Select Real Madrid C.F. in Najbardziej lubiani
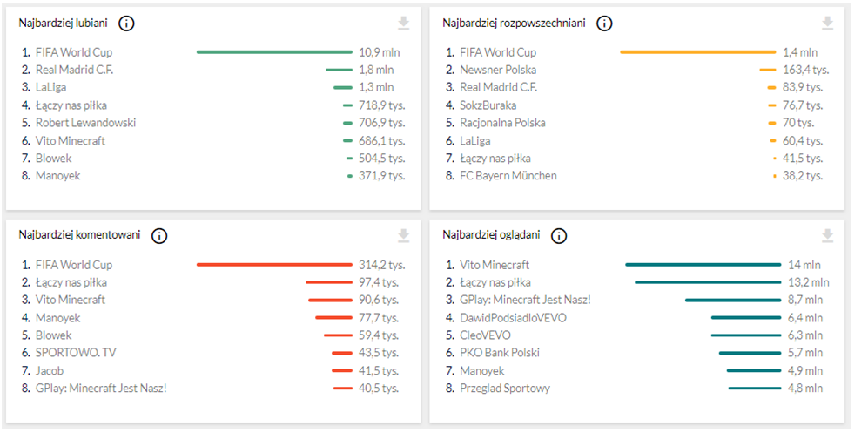 [75, 71]
